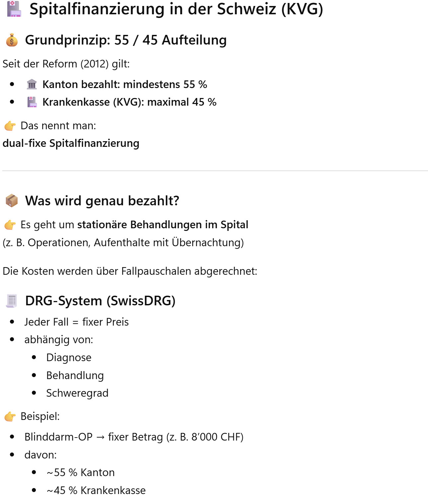Image resolution: width=428 pixels, height=504 pixels.
Task: Click the bold text 'dual-fixe Spitalfinanzierung'
Action: (x=71, y=144)
